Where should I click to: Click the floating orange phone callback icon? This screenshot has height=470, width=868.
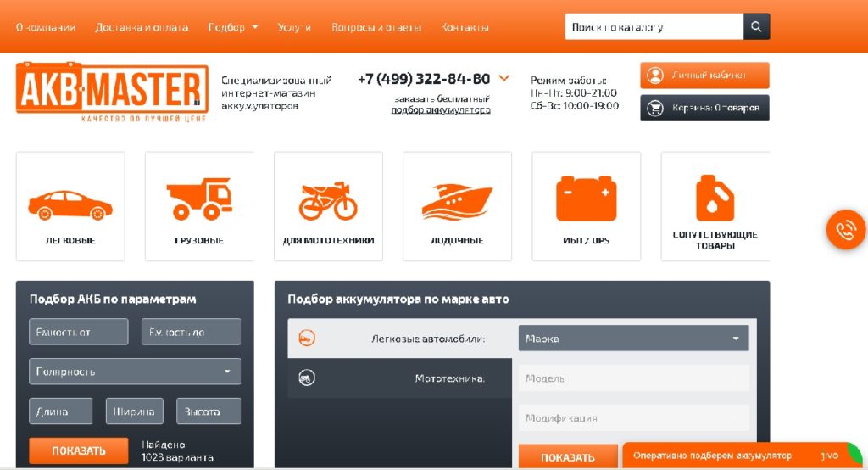tap(846, 229)
